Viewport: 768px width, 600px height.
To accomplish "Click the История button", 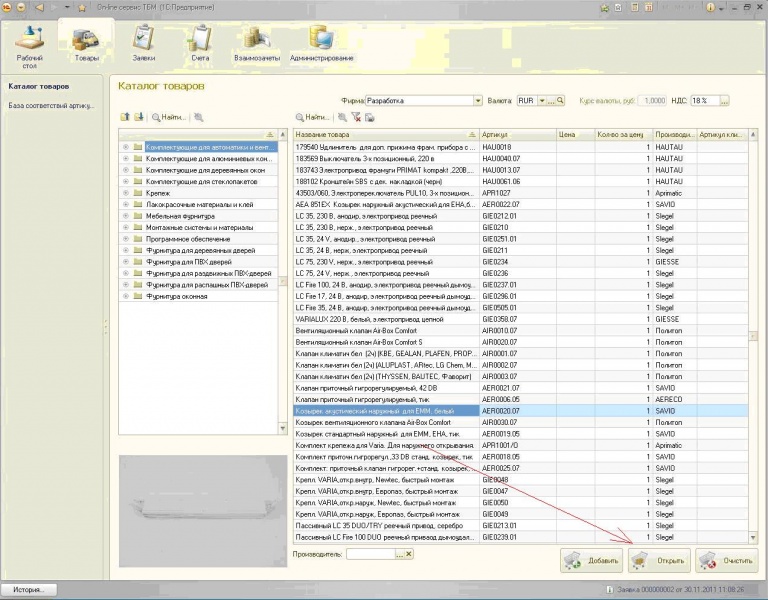I will click(x=28, y=589).
